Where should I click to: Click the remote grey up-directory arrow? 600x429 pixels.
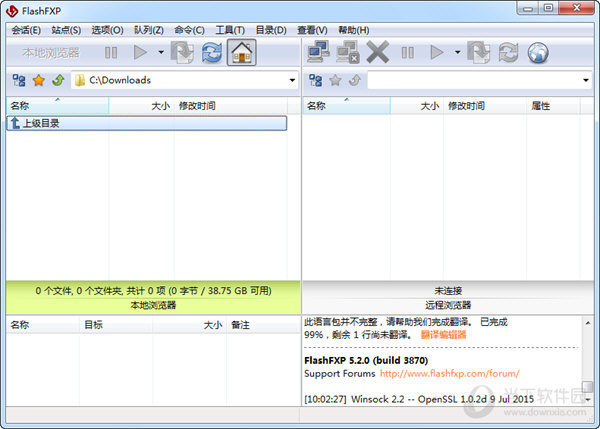[355, 80]
